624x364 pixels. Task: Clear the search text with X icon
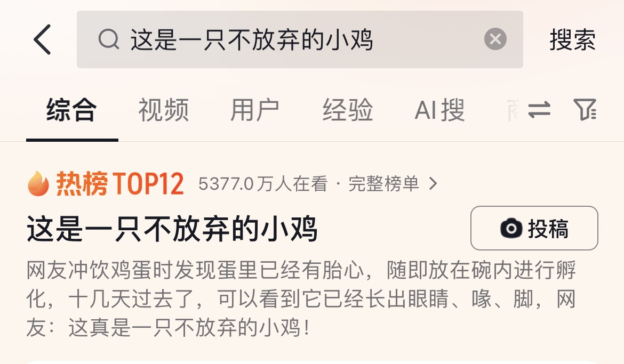click(x=495, y=39)
